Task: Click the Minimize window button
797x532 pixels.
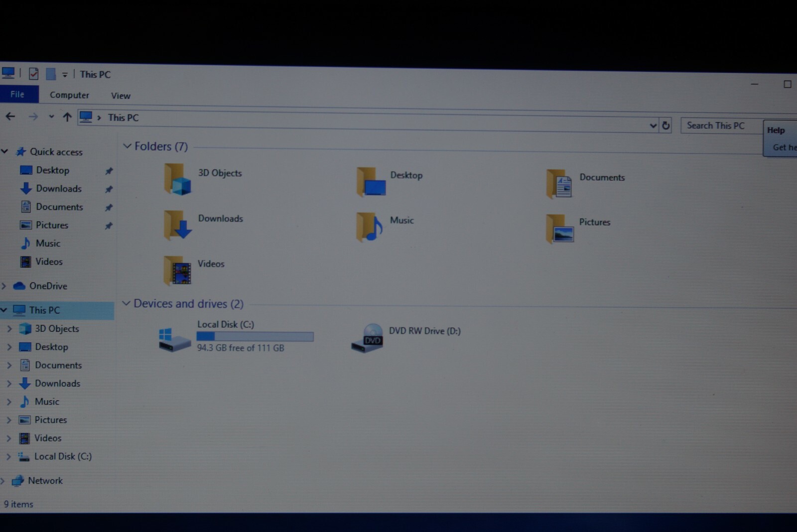Action: point(755,84)
